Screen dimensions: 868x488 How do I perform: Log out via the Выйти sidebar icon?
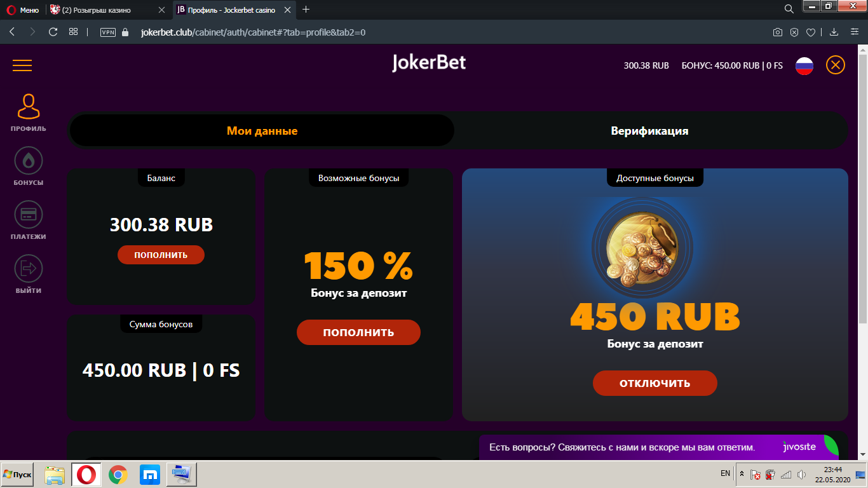(29, 274)
